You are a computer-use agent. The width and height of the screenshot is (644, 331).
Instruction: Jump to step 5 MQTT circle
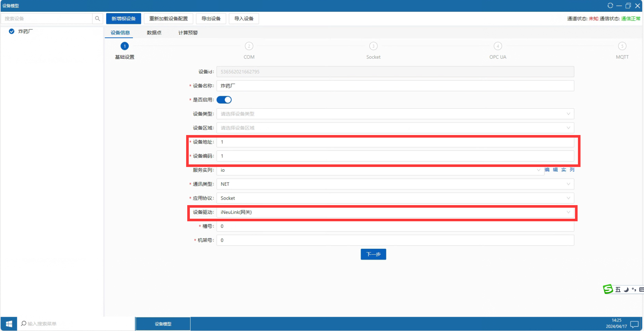click(622, 46)
